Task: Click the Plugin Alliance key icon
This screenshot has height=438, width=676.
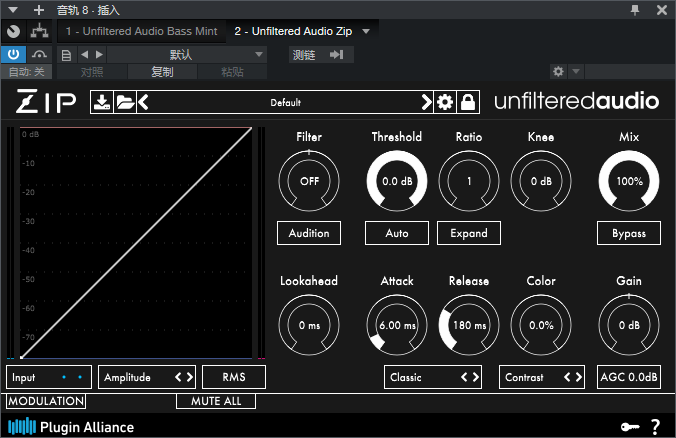Action: [x=630, y=427]
